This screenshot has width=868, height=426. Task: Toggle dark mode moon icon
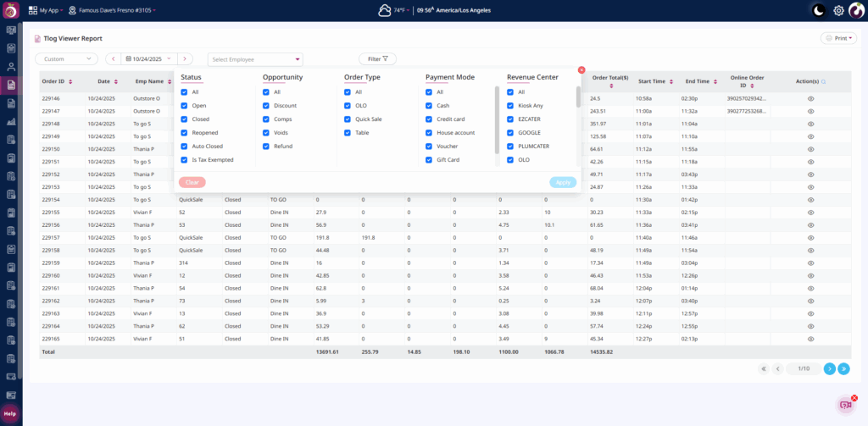pyautogui.click(x=818, y=11)
